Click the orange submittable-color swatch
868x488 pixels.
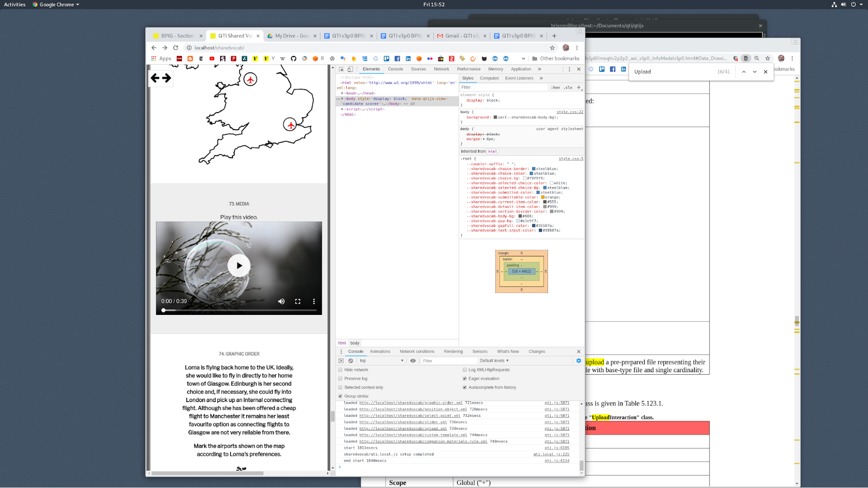pos(543,197)
